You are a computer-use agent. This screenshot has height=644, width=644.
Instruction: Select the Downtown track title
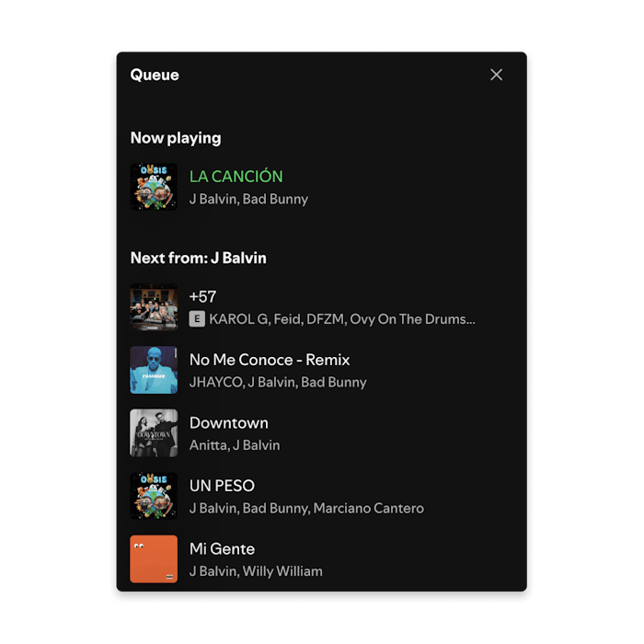[x=229, y=423]
